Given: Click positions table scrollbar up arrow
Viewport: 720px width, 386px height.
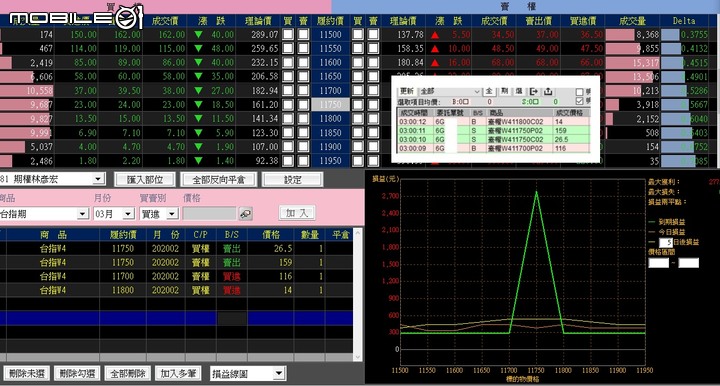Looking at the screenshot, I should click(x=358, y=233).
